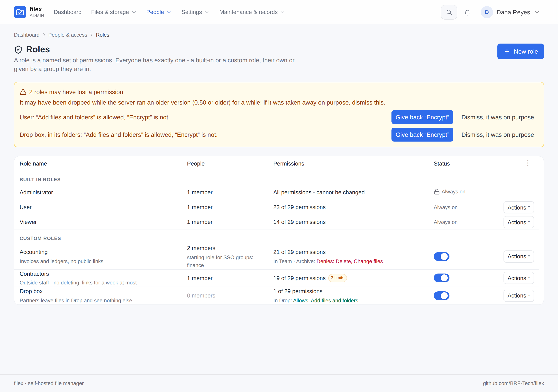Click the 3 limits badge
This screenshot has height=392, width=558.
coord(337,278)
